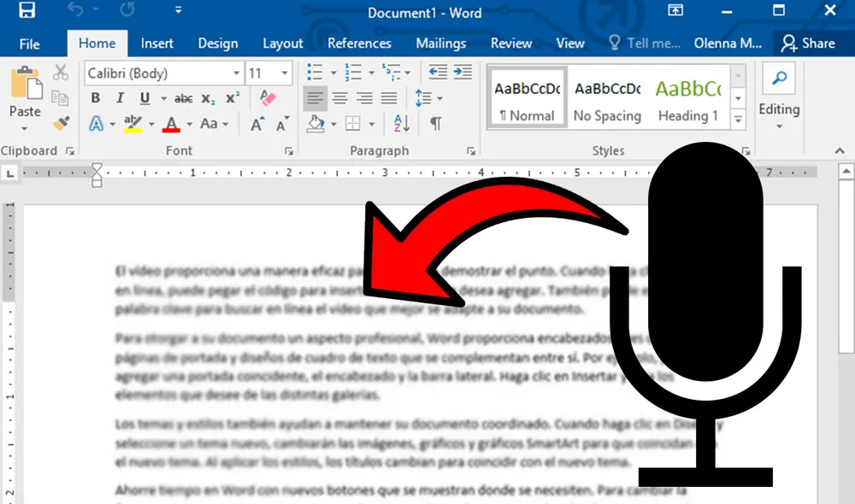Open the Font dialog box launcher

point(289,151)
